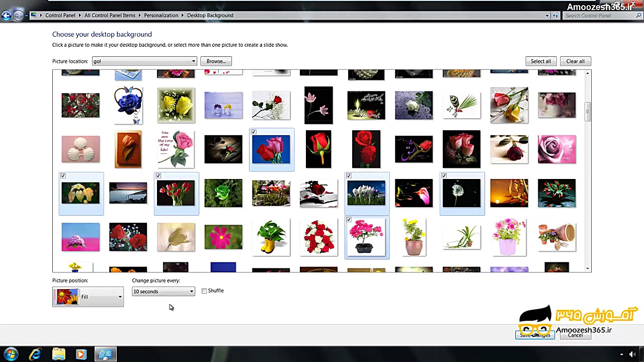Open the Picture location dropdown showing gol
Viewport: 644px width, 362px height.
(x=144, y=61)
